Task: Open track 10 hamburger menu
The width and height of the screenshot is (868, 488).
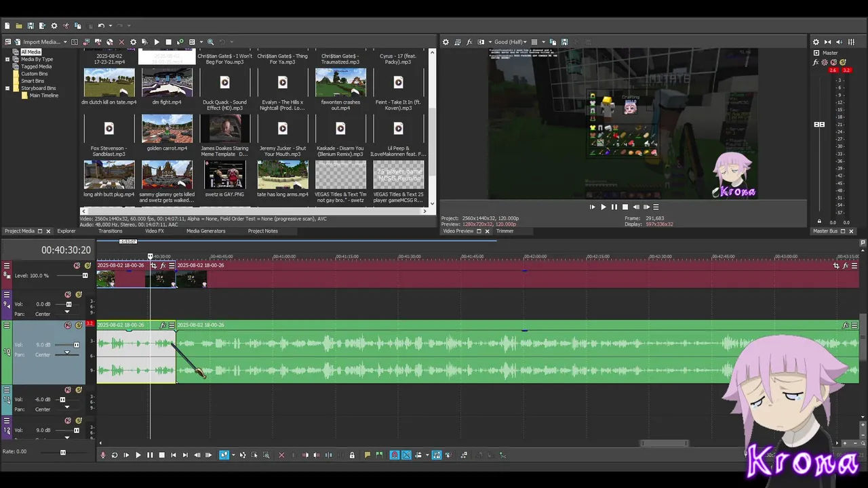Action: click(x=7, y=325)
